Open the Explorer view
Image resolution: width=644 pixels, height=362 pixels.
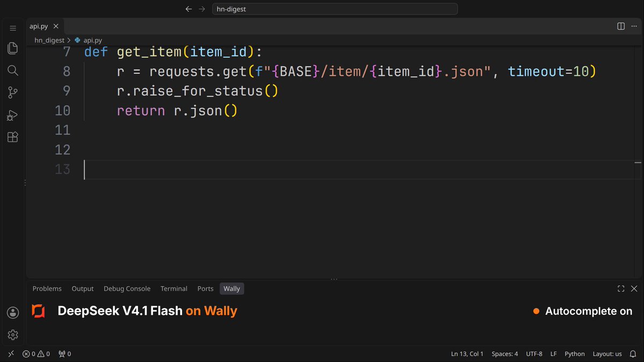(x=13, y=48)
